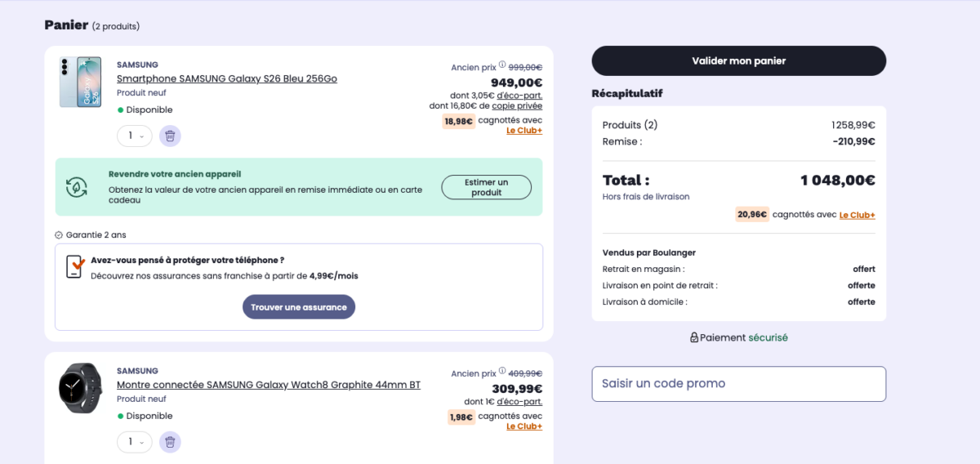
Task: Focus the Saisir un code promo field
Action: click(x=739, y=384)
